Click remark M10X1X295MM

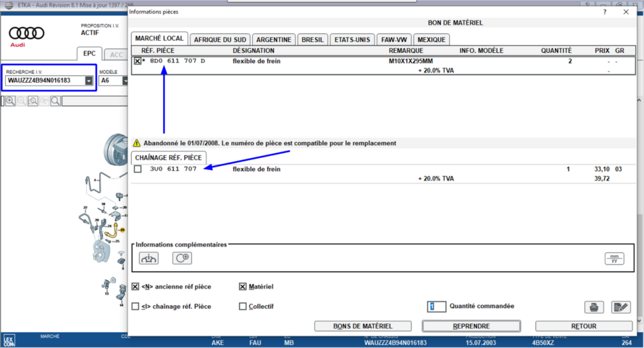tap(411, 61)
